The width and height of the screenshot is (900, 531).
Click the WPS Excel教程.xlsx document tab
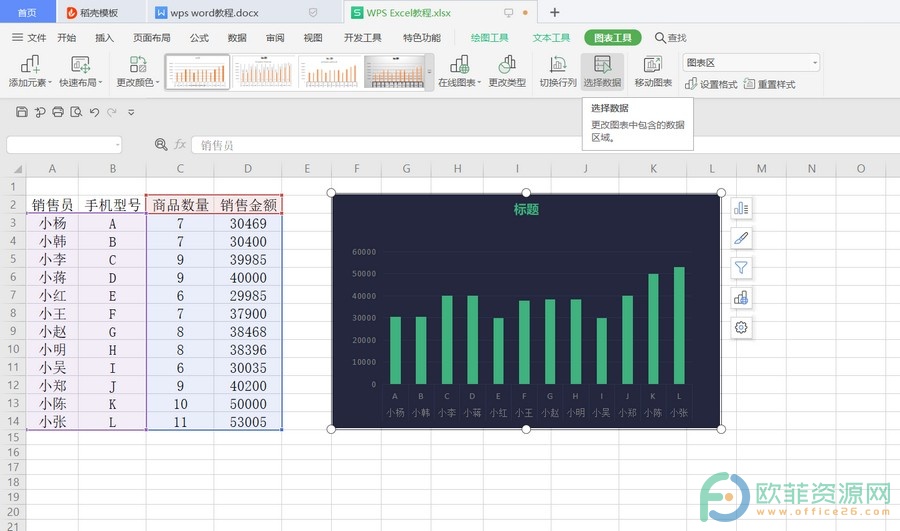tap(439, 12)
